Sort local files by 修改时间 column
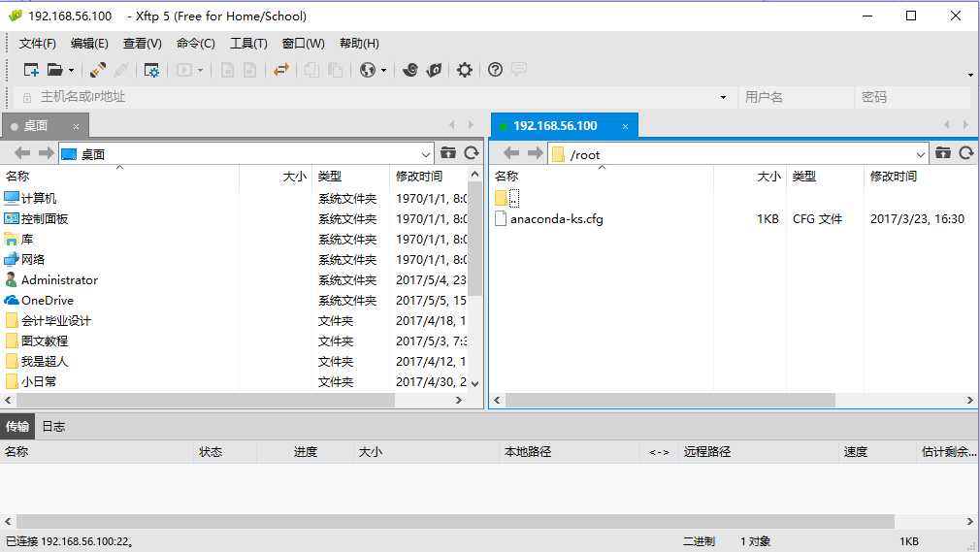The height and width of the screenshot is (552, 980). 428,177
